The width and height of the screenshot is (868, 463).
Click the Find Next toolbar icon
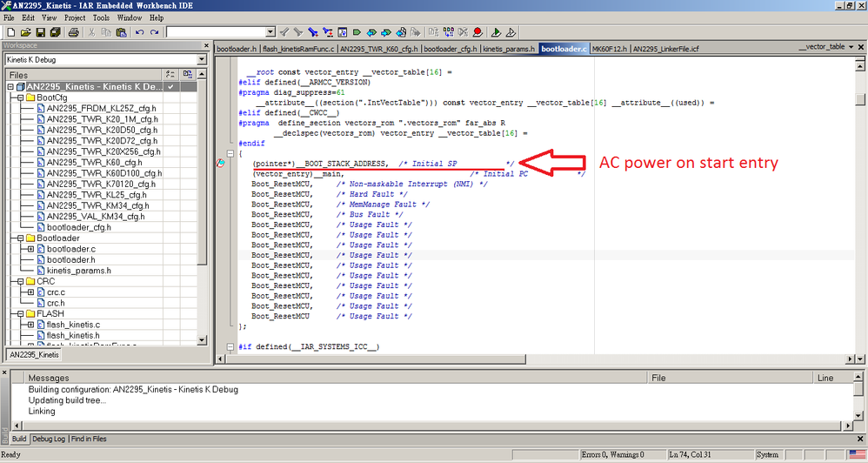[x=298, y=33]
